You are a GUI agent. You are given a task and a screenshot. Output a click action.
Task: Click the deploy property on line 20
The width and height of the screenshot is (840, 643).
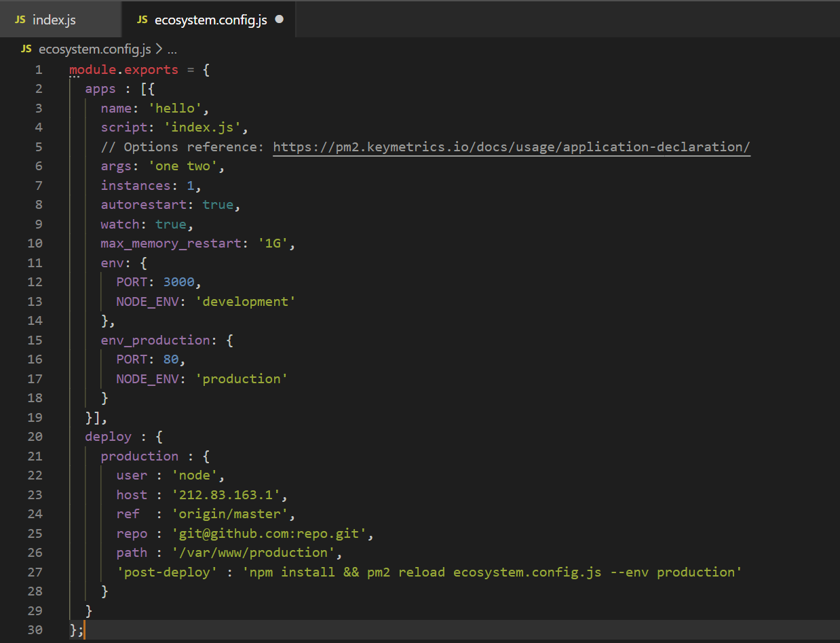[108, 436]
